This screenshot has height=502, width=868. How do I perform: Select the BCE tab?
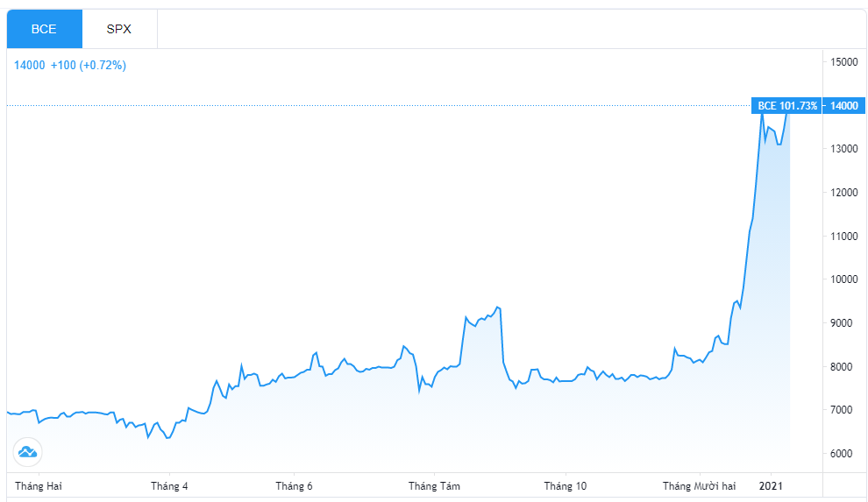tap(45, 29)
